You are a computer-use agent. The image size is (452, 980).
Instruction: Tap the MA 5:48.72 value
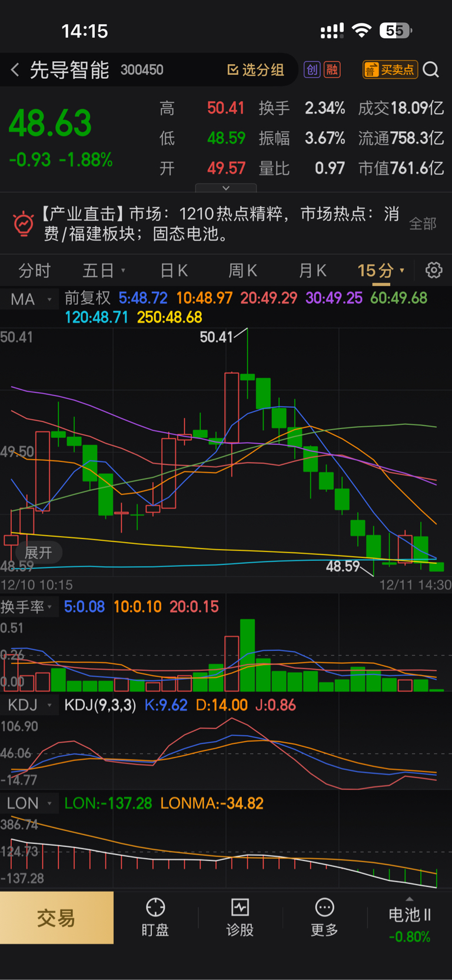[143, 298]
